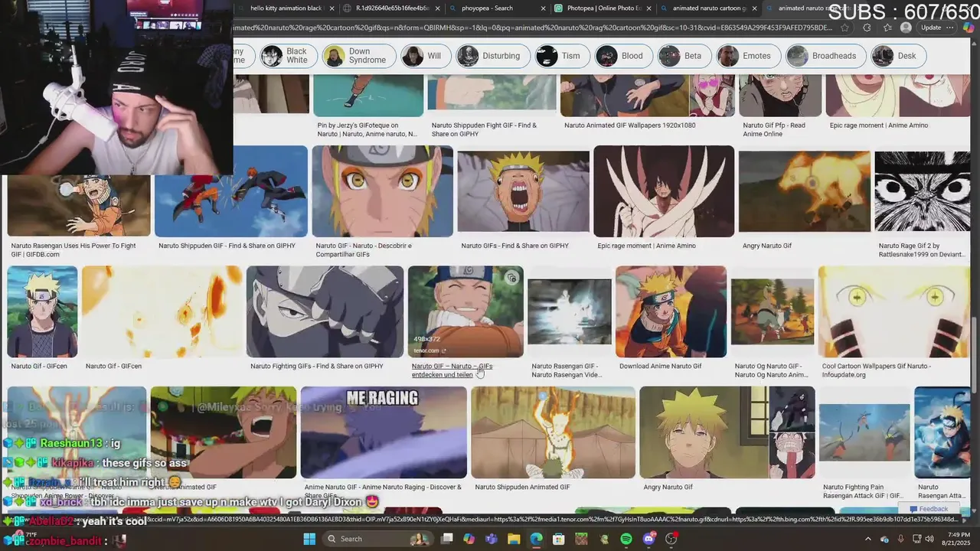Select the Disturbing filter chip
Image resolution: width=980 pixels, height=551 pixels.
pyautogui.click(x=492, y=56)
